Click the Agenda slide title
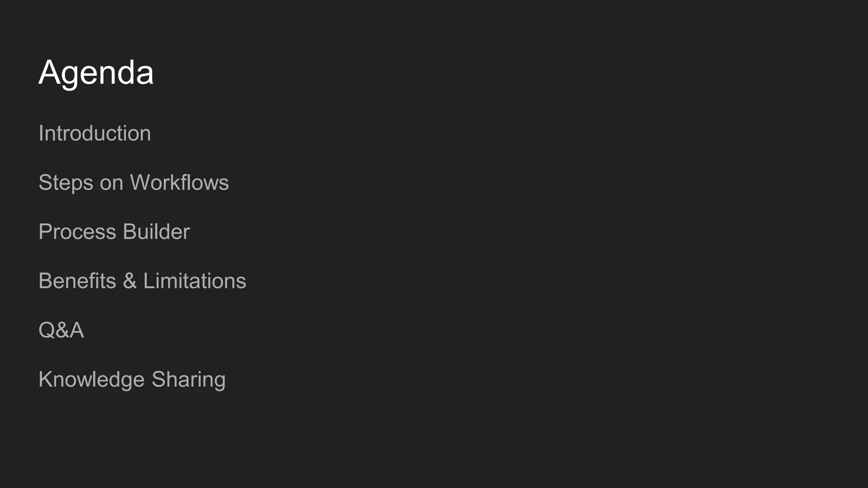The width and height of the screenshot is (868, 488). point(96,72)
